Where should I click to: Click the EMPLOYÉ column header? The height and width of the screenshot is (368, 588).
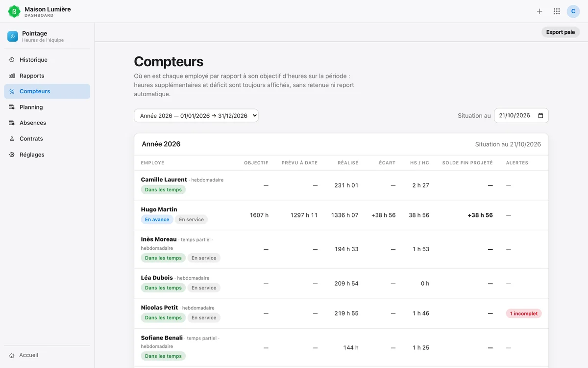click(152, 163)
